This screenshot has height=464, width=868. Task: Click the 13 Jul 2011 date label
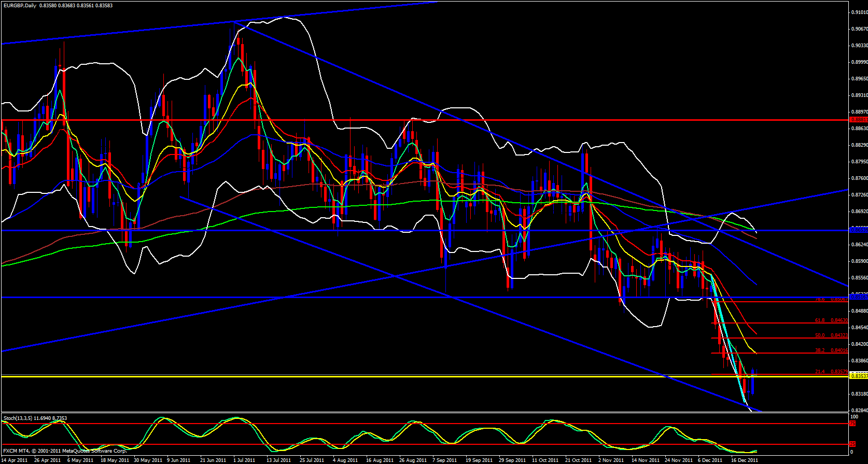(x=279, y=460)
